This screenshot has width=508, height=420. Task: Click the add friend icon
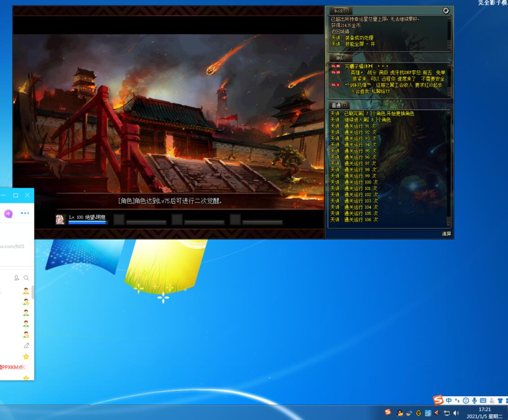(x=17, y=278)
